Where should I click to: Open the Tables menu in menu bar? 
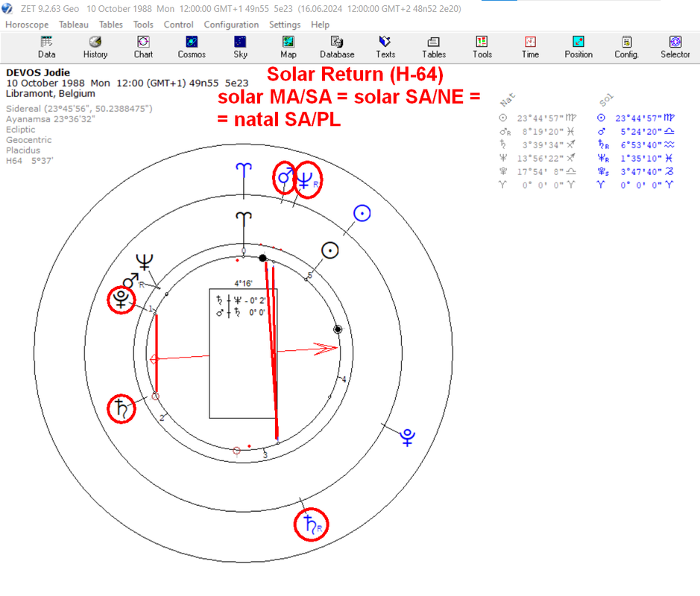pos(111,25)
